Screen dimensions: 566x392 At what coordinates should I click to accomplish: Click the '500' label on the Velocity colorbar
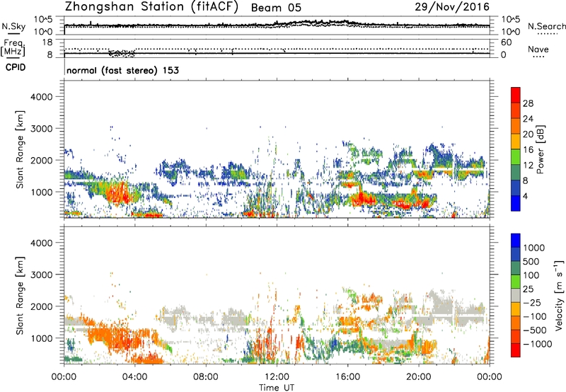[533, 261]
